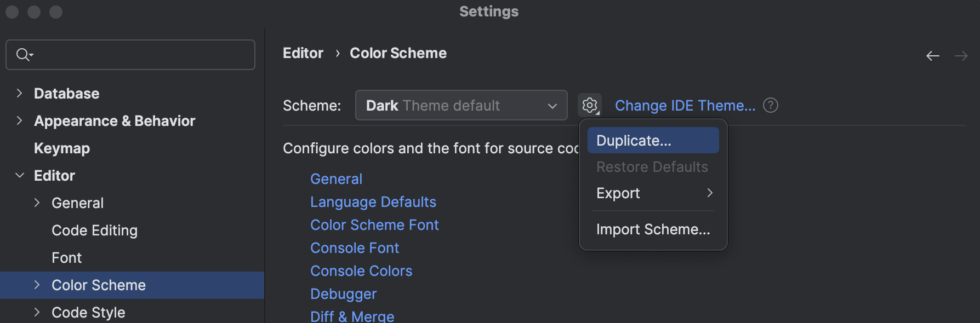Click the Console Colors link

(x=361, y=270)
